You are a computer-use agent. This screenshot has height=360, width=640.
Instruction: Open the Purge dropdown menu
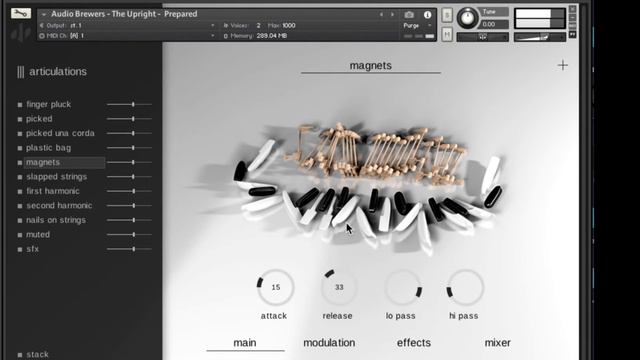click(417, 25)
